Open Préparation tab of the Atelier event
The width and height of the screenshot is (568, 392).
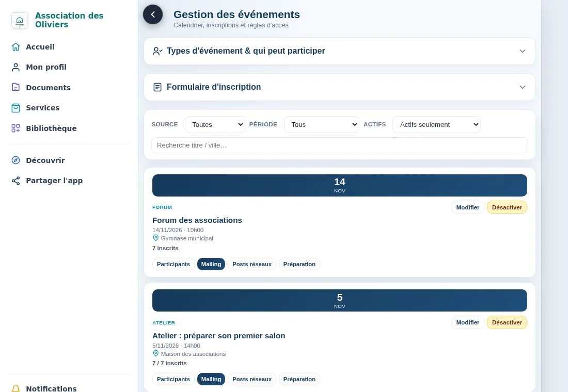299,379
